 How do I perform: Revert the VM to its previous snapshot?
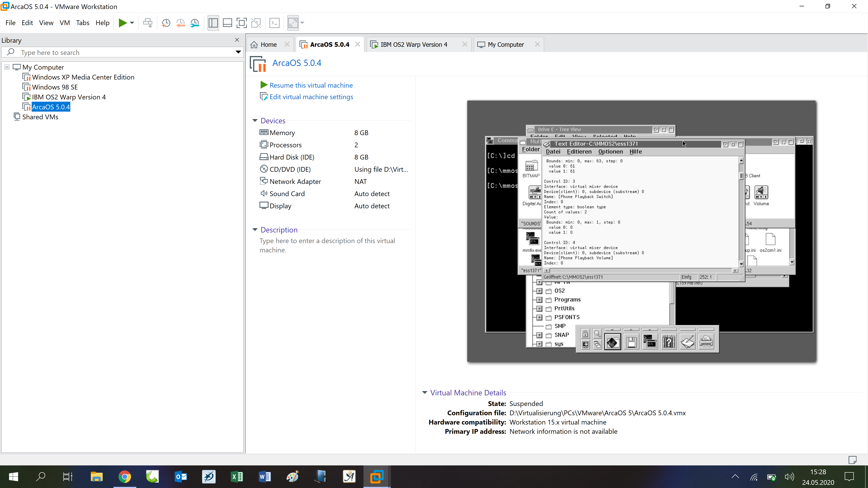(x=181, y=23)
